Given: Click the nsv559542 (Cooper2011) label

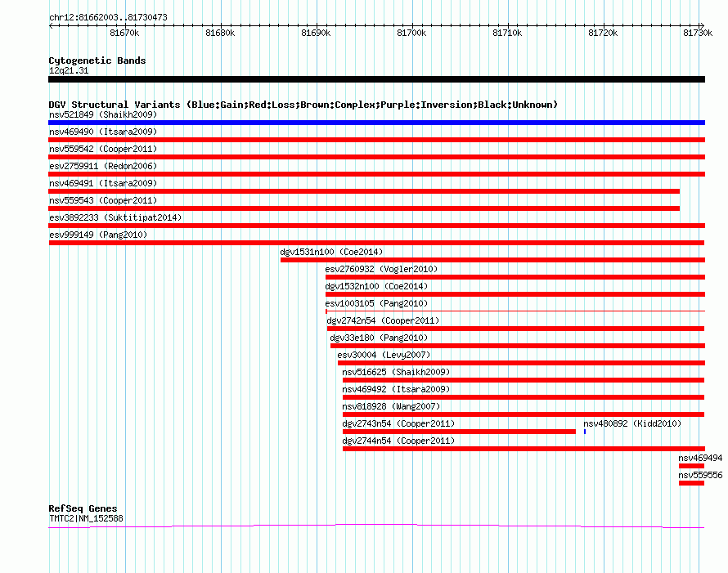Looking at the screenshot, I should tap(103, 149).
